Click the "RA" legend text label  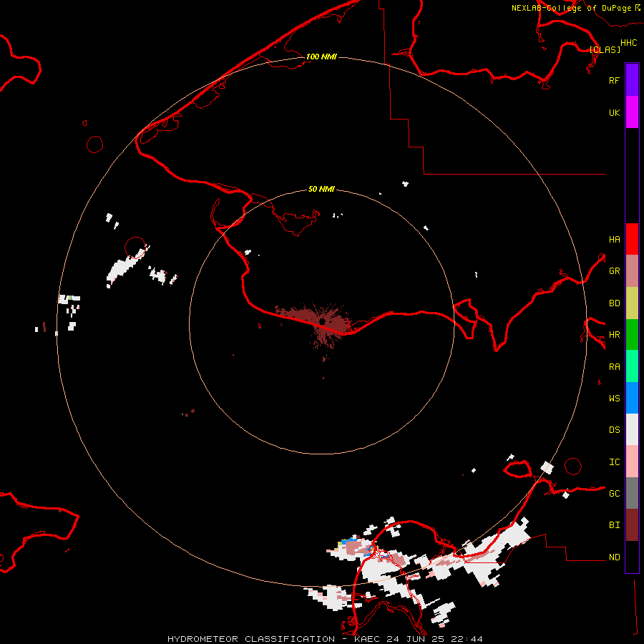pos(614,367)
